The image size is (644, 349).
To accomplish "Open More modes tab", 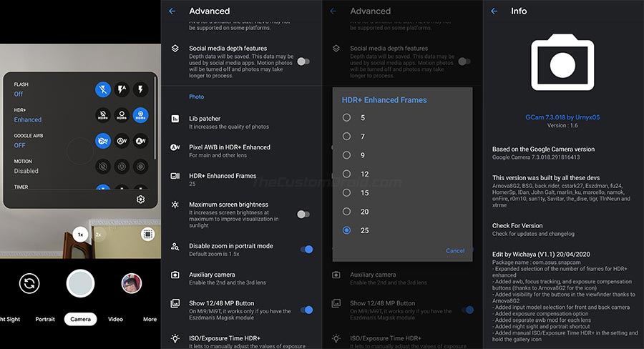I will [x=150, y=319].
